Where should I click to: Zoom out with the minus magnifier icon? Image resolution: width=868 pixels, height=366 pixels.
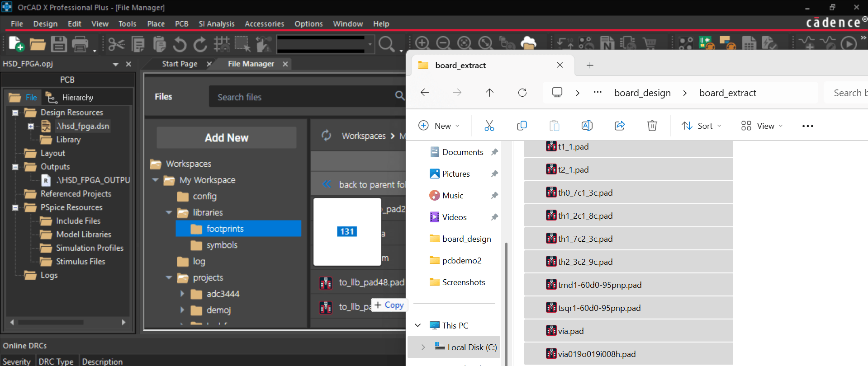point(443,43)
